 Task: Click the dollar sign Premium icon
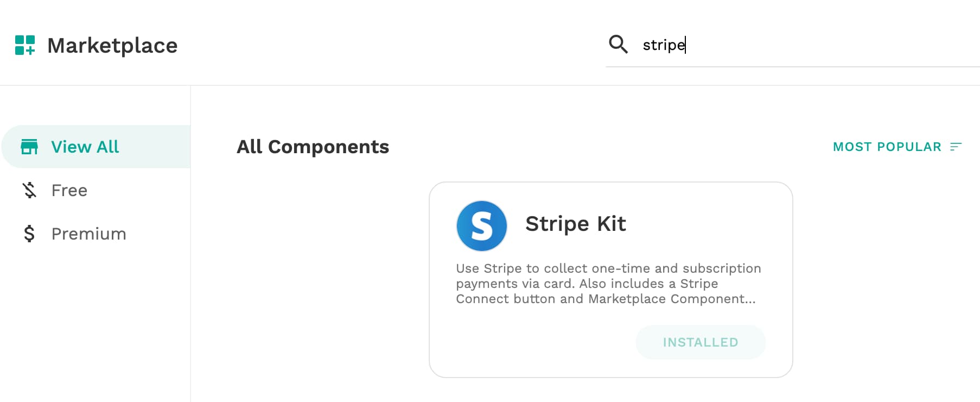pos(29,234)
